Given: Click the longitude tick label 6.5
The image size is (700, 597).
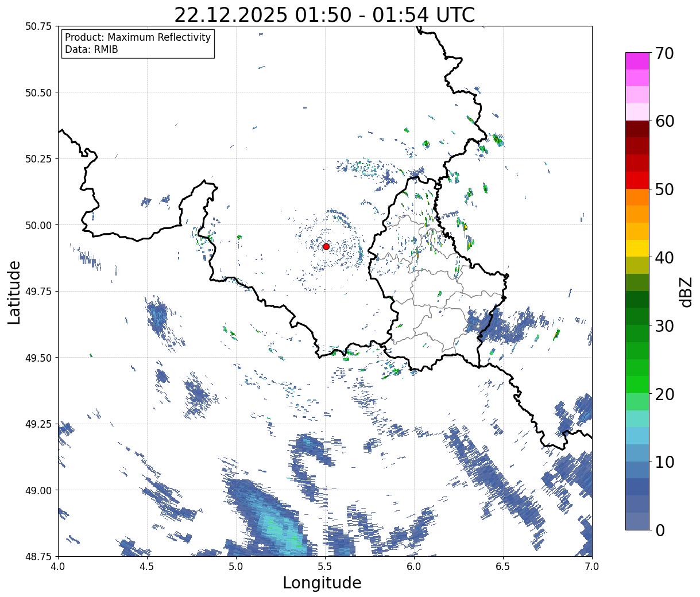Looking at the screenshot, I should tap(503, 567).
